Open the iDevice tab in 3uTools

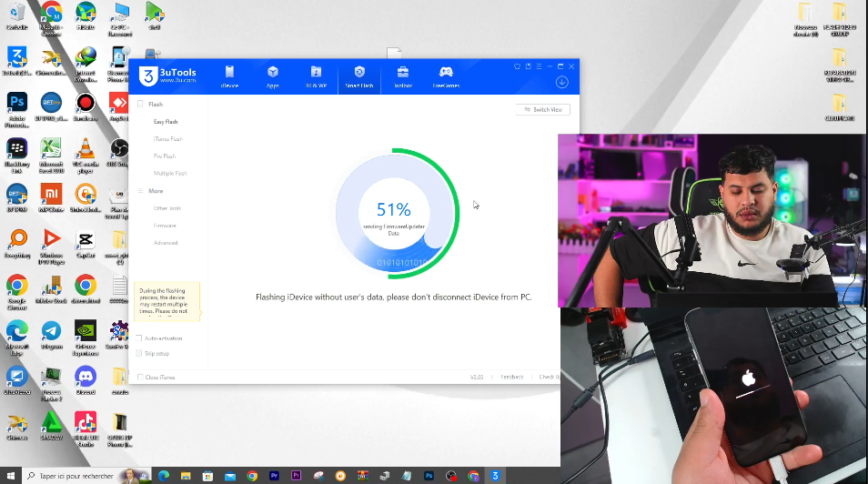coord(229,77)
